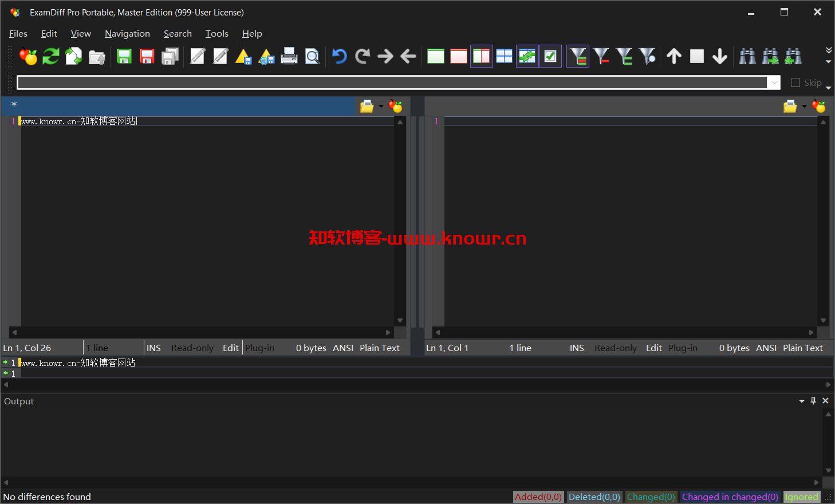Click the white square current difference icon
This screenshot has height=504, width=835.
[x=697, y=56]
